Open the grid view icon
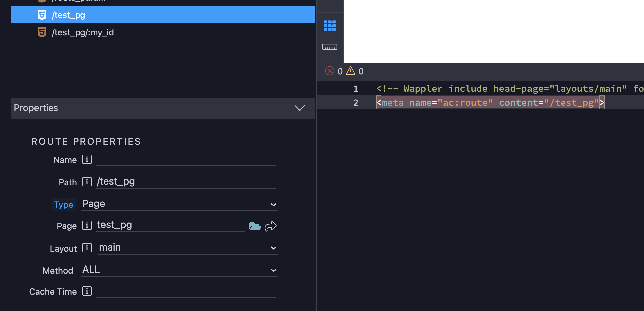 [x=330, y=26]
